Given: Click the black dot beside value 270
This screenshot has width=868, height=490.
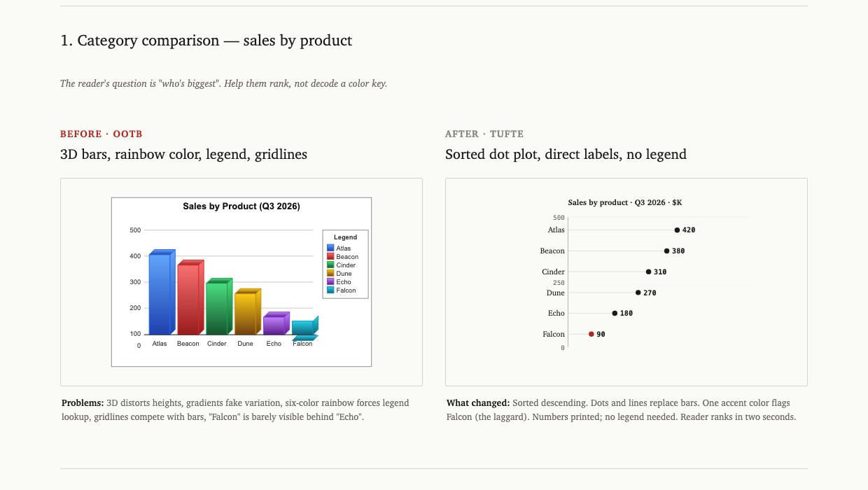Looking at the screenshot, I should click(638, 293).
